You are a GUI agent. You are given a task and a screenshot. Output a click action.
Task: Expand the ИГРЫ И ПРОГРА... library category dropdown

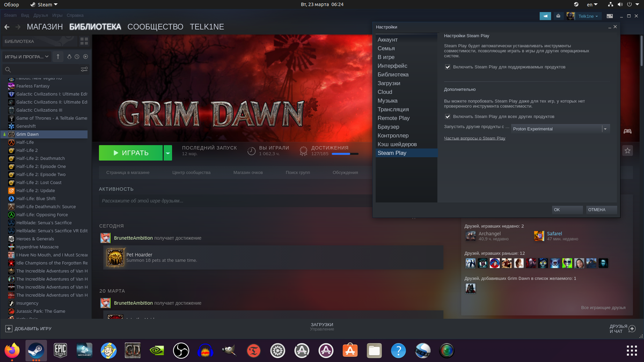point(27,56)
